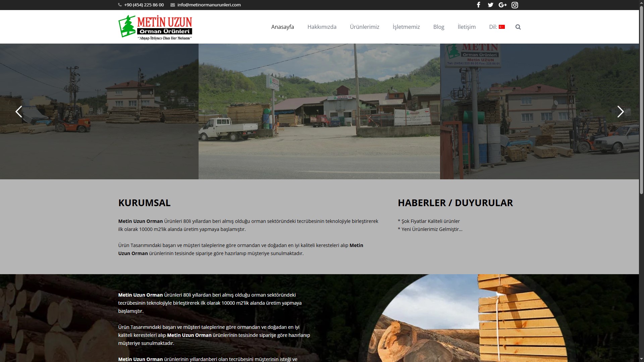
Task: Open the Dil language selector
Action: click(x=497, y=27)
